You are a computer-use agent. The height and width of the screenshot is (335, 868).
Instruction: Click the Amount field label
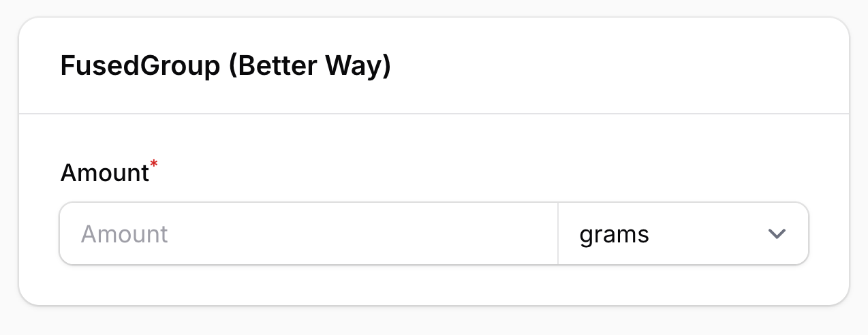104,173
